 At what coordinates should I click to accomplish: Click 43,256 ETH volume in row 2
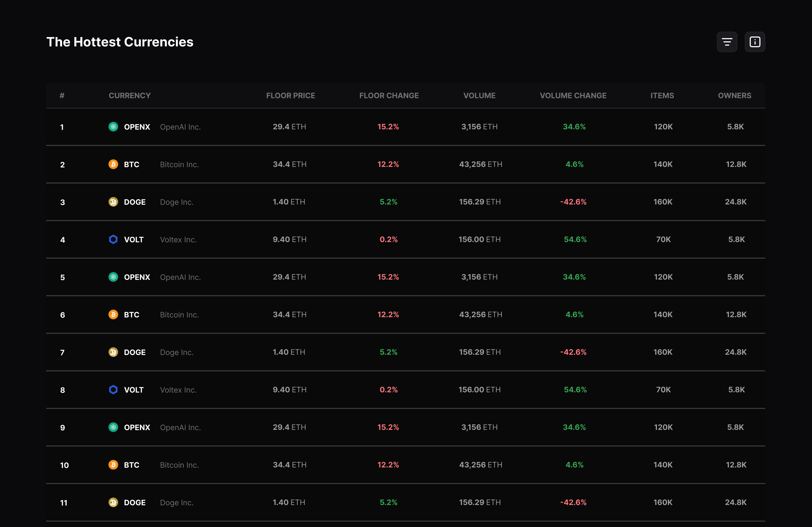coord(481,164)
